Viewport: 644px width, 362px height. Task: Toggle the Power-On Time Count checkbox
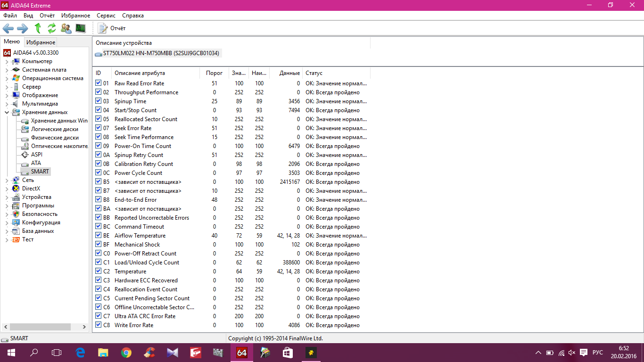tap(98, 146)
